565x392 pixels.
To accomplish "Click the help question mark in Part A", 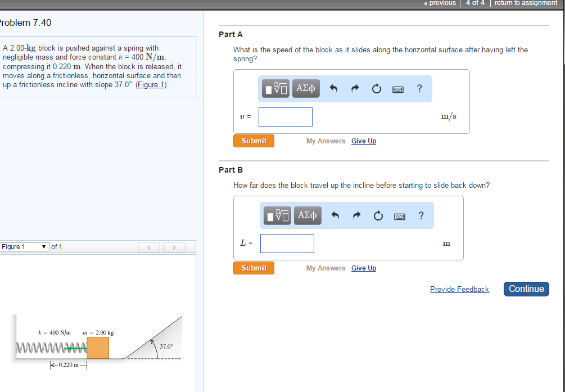I will pyautogui.click(x=419, y=88).
